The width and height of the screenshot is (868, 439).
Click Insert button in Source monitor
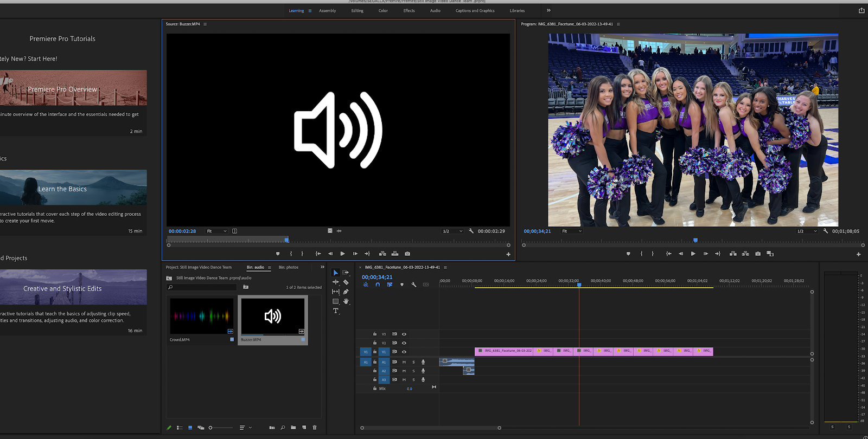pos(382,254)
